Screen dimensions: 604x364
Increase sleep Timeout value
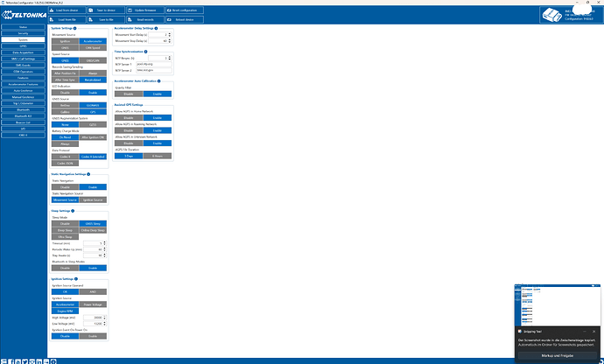pos(104,242)
